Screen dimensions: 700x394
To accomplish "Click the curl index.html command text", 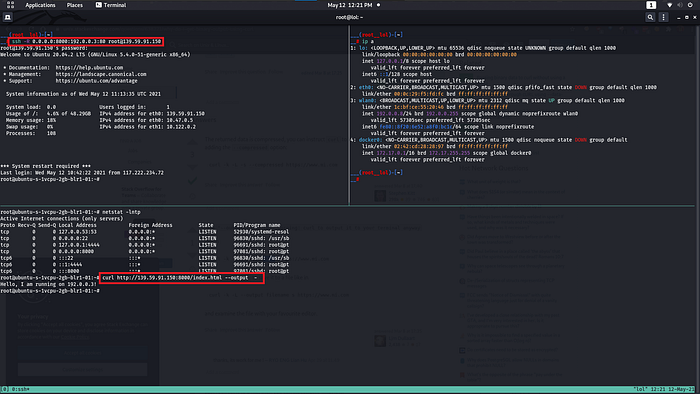I will [180, 278].
